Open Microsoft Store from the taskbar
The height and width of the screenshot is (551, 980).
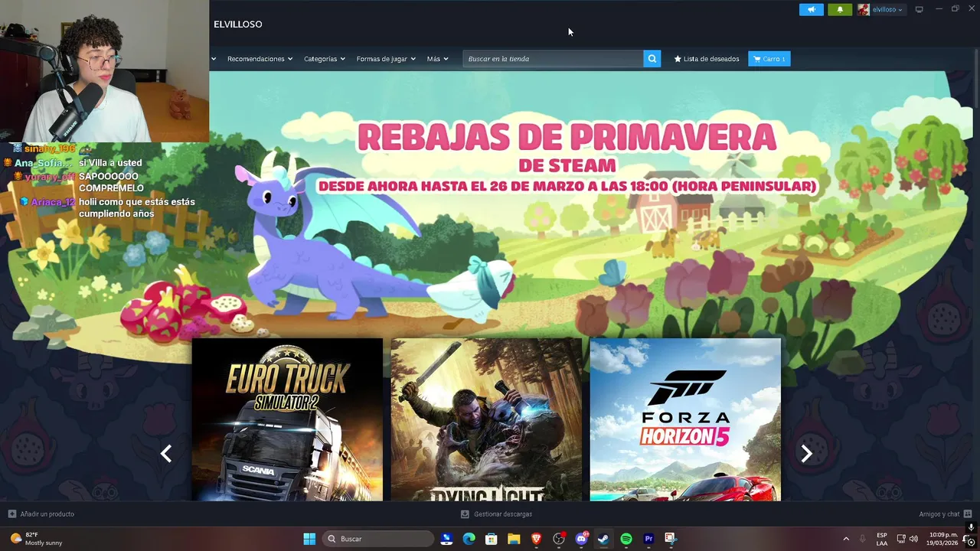(492, 539)
